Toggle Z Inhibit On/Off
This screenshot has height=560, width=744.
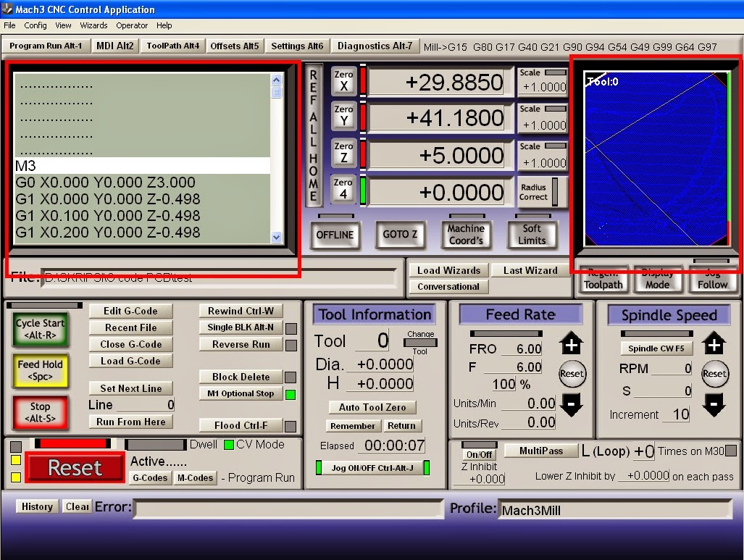click(480, 454)
